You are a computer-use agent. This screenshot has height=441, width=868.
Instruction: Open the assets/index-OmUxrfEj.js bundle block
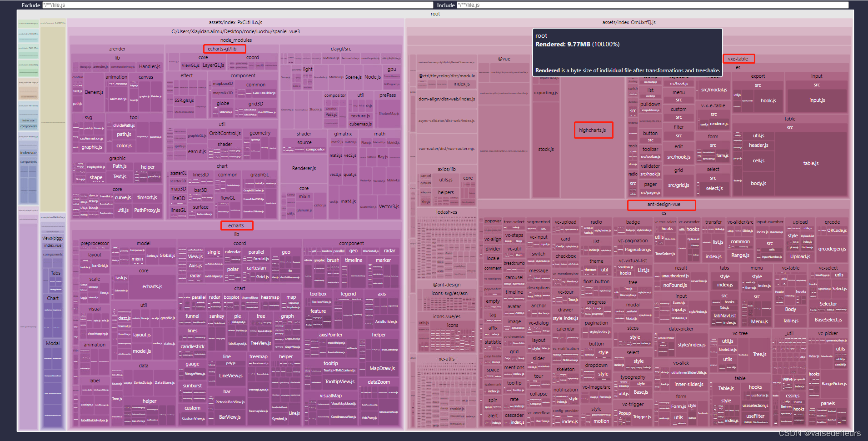pos(629,22)
